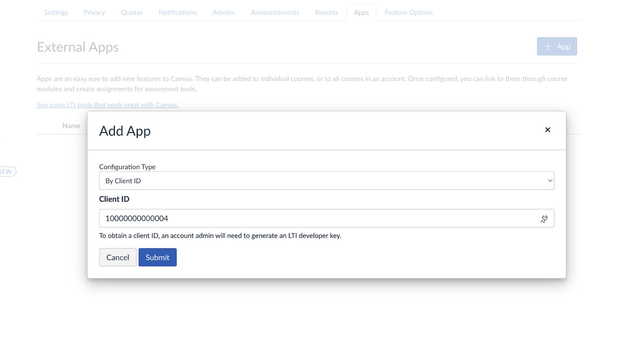644x359 pixels.
Task: Close the Add App dialog
Action: [547, 130]
